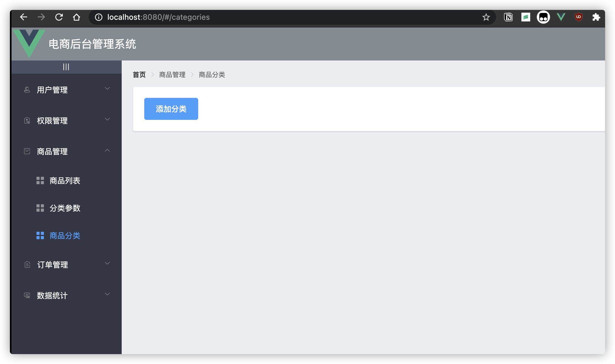Image resolution: width=615 pixels, height=364 pixels.
Task: Click 商品分类 in the breadcrumb
Action: pos(212,75)
